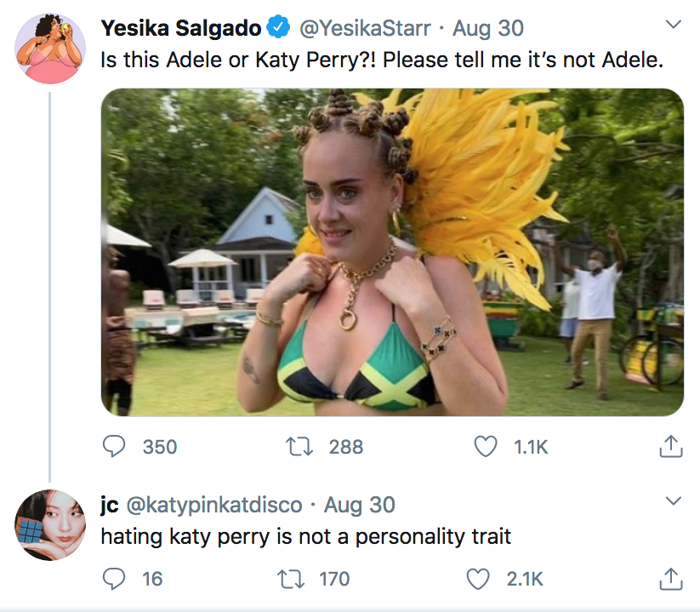The height and width of the screenshot is (612, 700).
Task: Open more options on Yesika Salgado's tweet
Action: pos(673,25)
